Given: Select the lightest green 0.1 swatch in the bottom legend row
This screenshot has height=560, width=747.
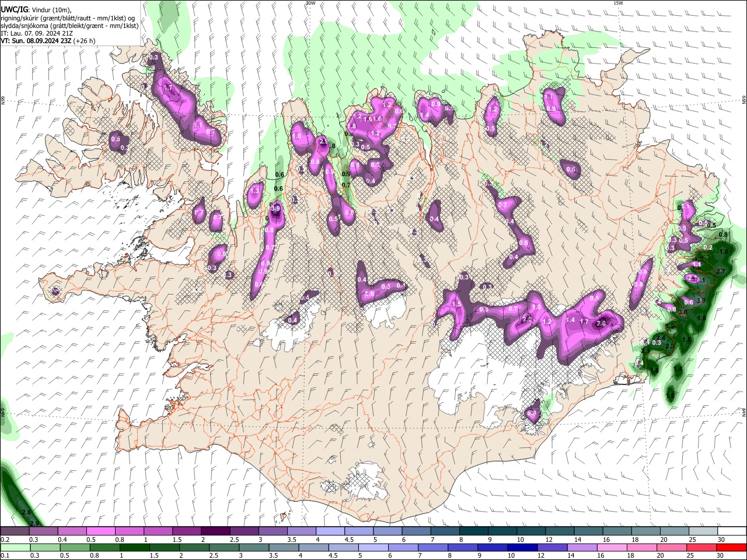Looking at the screenshot, I should (x=15, y=547).
